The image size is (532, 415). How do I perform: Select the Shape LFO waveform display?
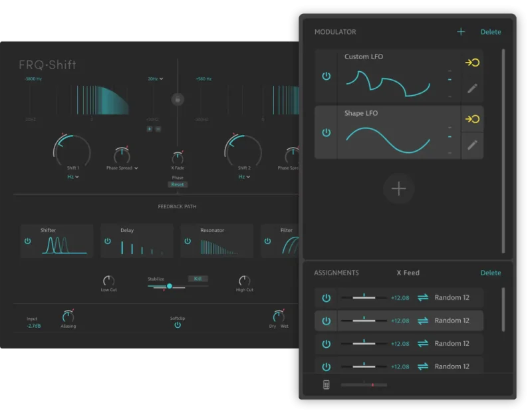[x=388, y=140]
